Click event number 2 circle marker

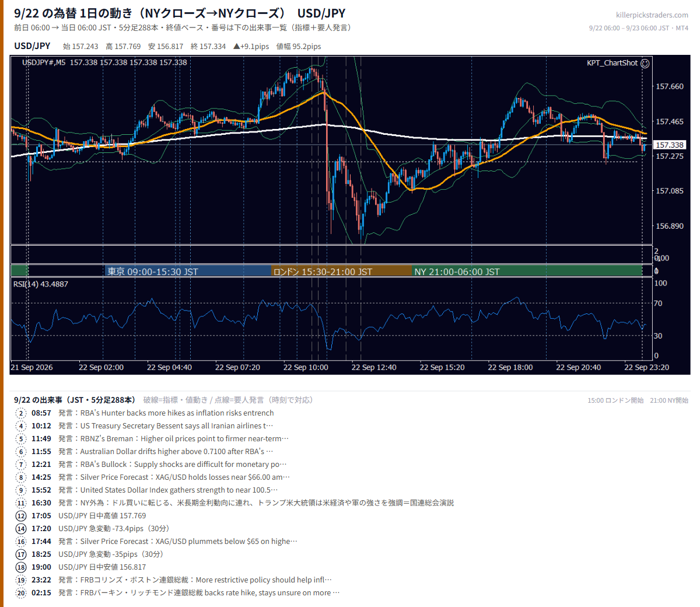click(21, 413)
